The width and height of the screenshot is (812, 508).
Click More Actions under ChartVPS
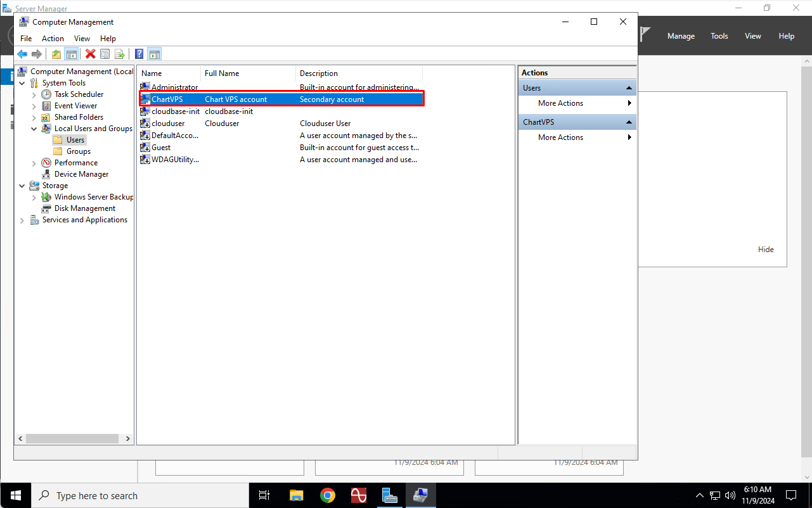pos(560,137)
